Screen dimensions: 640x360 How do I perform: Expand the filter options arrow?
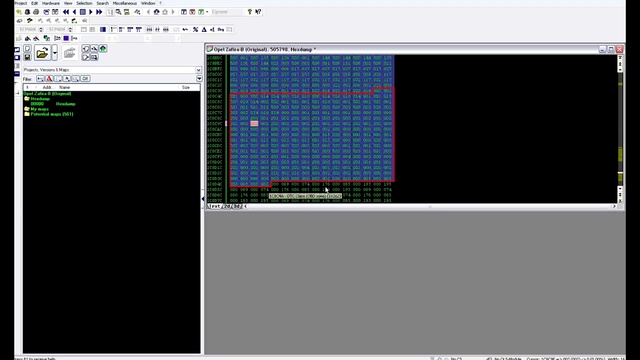click(x=199, y=78)
